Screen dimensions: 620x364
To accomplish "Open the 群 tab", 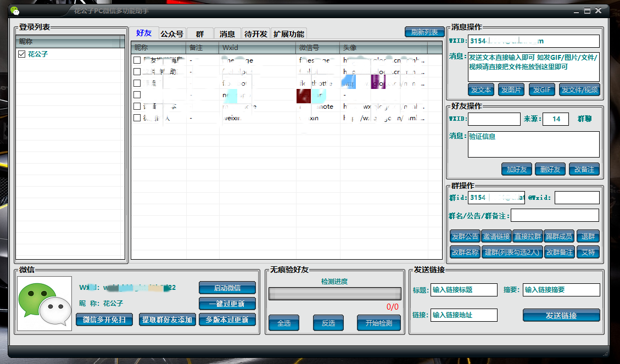I will [x=200, y=34].
